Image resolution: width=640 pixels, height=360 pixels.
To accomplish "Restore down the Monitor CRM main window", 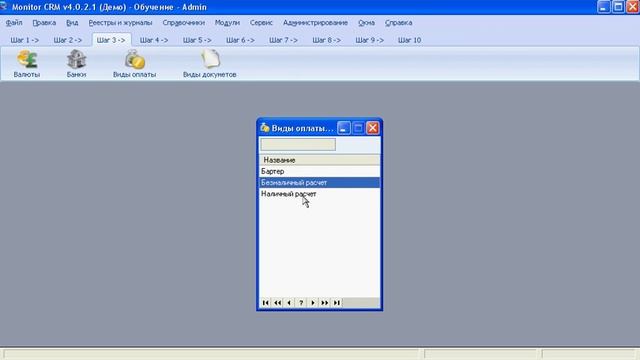I will click(618, 7).
